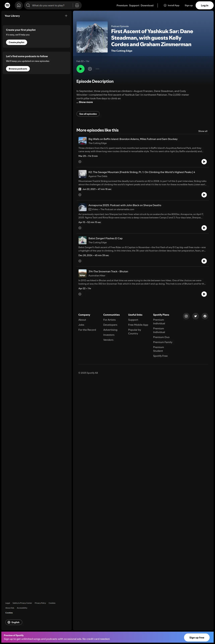Click the globe icon on the English button
This screenshot has height=644, width=215.
click(9, 622)
